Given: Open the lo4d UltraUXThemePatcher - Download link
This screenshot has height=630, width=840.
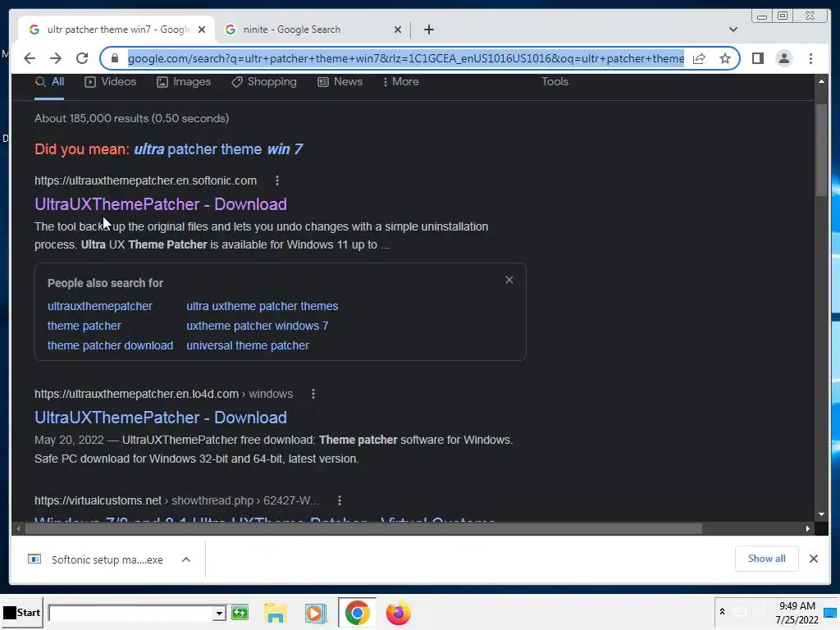Looking at the screenshot, I should coord(161,418).
